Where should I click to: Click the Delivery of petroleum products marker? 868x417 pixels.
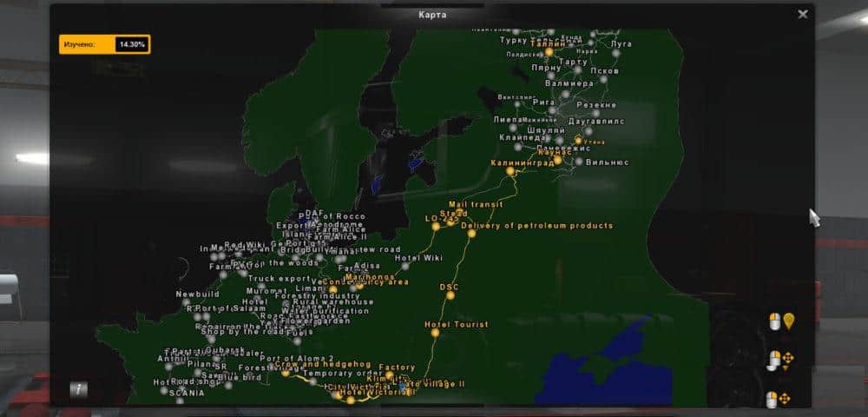coord(471,234)
